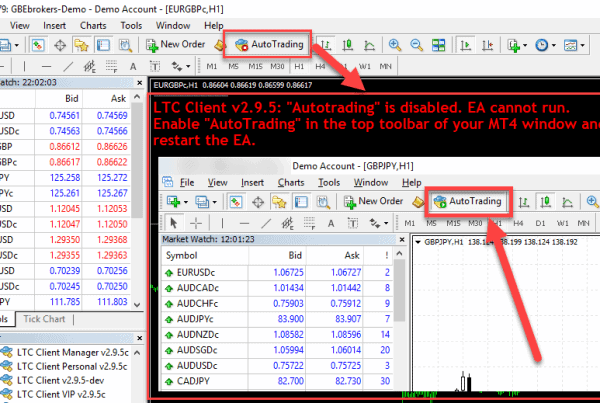This screenshot has height=403, width=600.
Task: Select M15 timeframe in outer window
Action: coord(255,67)
